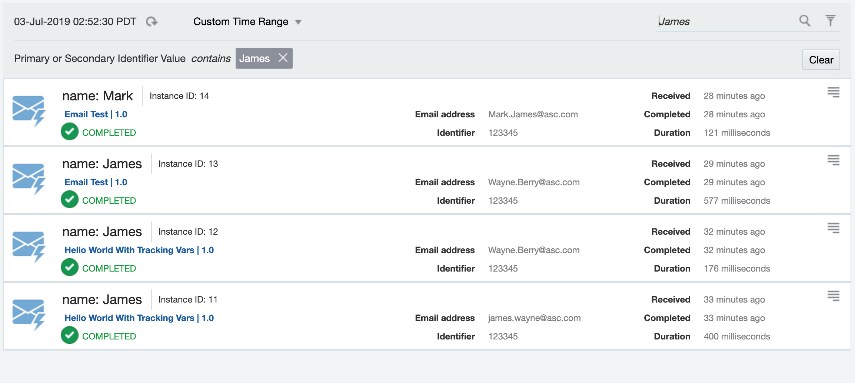Screen dimensions: 855x383
Task: Click completed checkmark icon for Instance 14
Action: tap(70, 131)
